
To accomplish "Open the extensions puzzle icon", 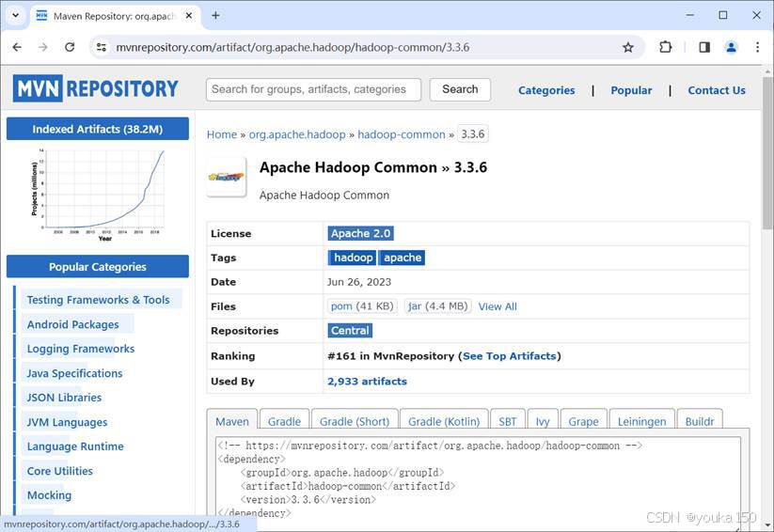I will click(x=666, y=47).
